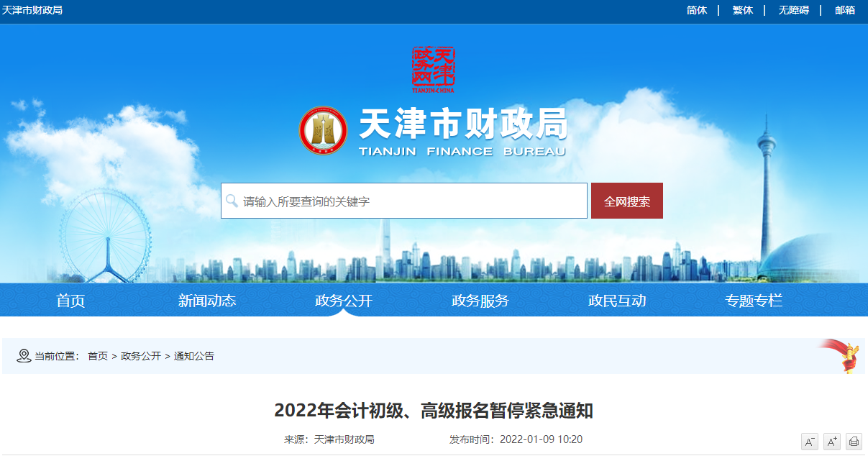Switch to traditional Chinese via 繁体 link
The image size is (868, 461).
point(741,10)
